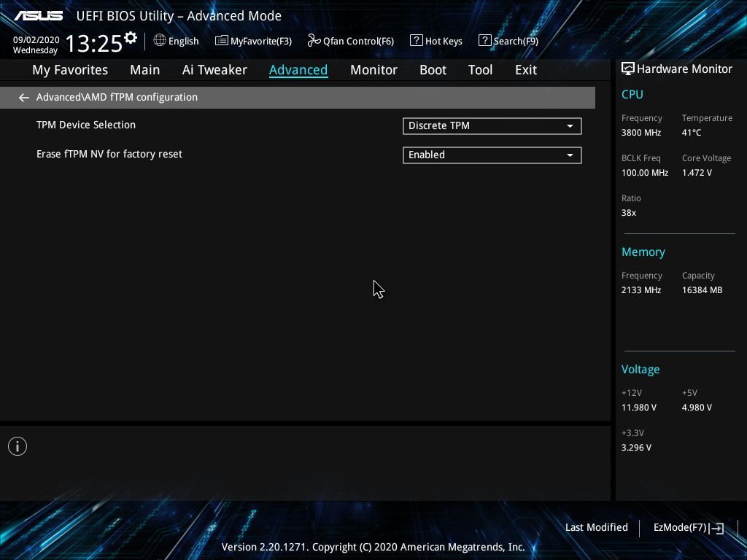Click the memory frequency 2133 MHz
This screenshot has width=747, height=560.
641,290
